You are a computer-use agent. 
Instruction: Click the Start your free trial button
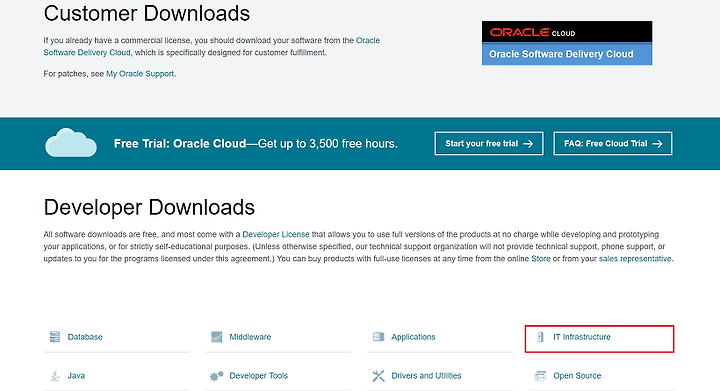pos(489,144)
